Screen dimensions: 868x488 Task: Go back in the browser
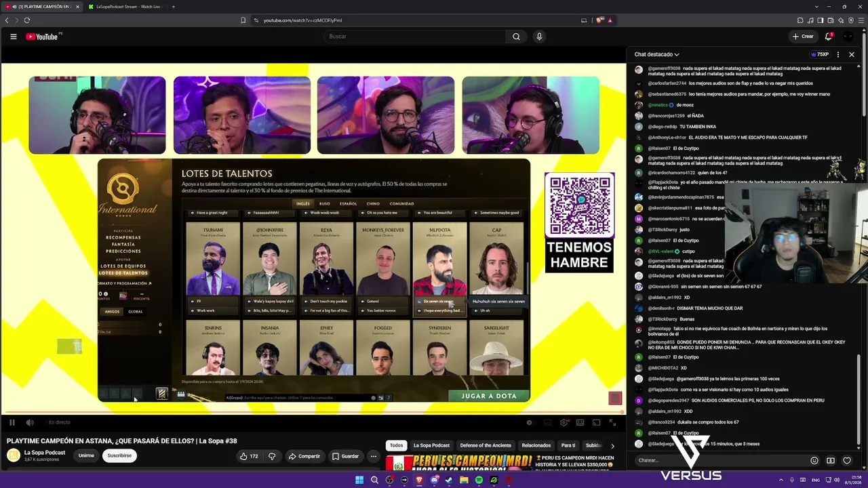tap(7, 20)
